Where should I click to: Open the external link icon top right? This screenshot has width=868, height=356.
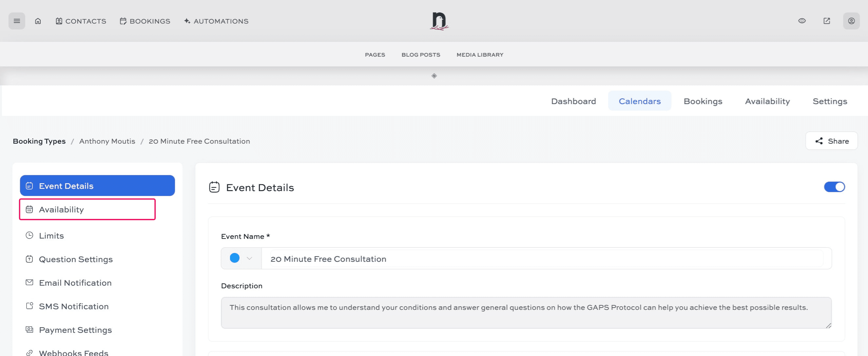click(827, 21)
